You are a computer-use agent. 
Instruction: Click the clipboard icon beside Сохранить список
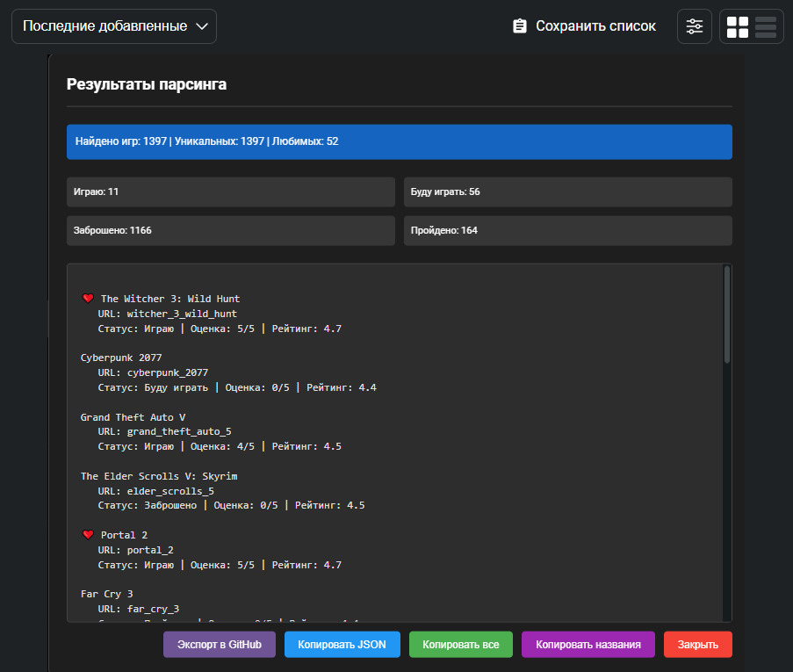(x=520, y=26)
